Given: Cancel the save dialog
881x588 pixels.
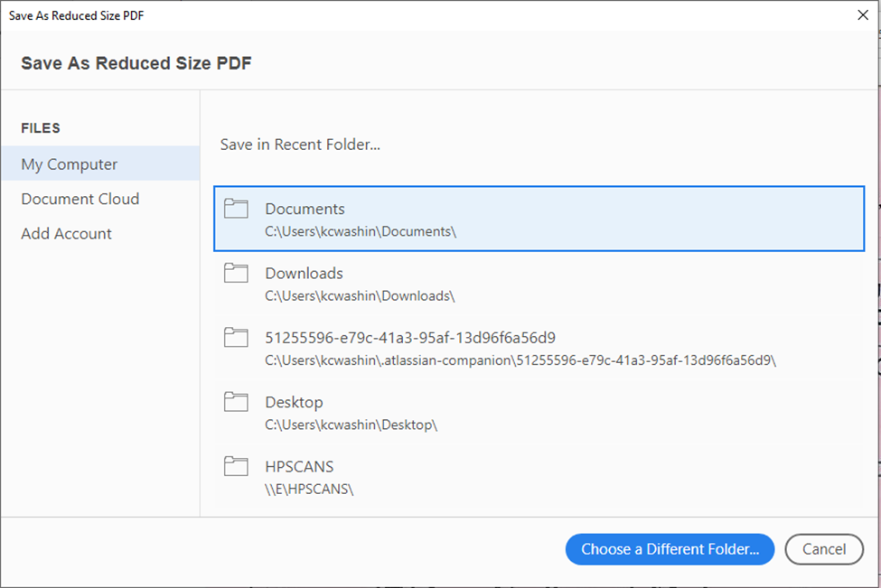Looking at the screenshot, I should pyautogui.click(x=824, y=548).
